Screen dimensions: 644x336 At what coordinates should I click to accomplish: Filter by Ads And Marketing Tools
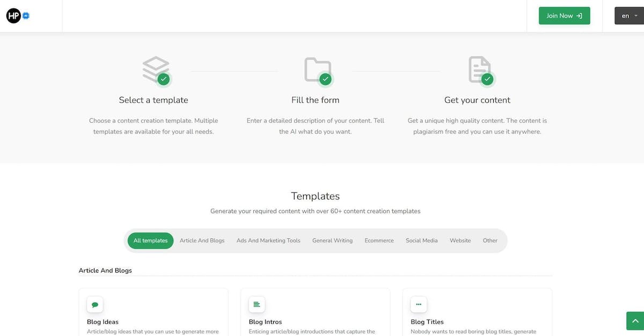(268, 240)
